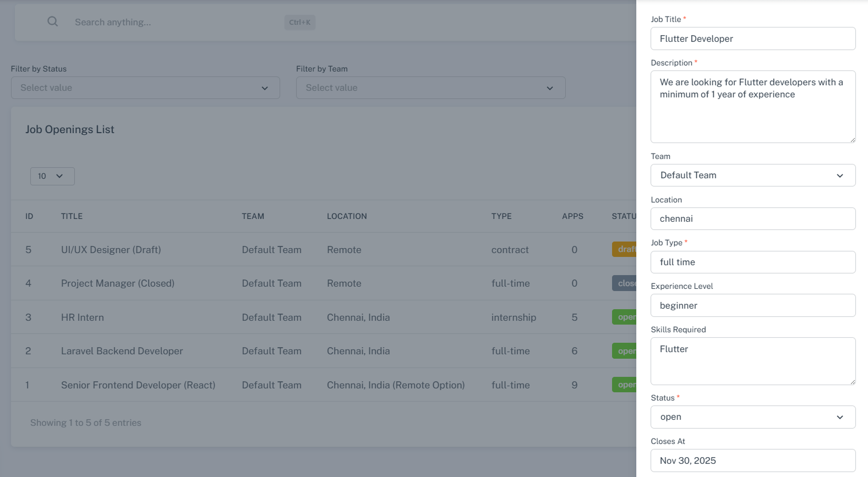
Task: Focus the Skills Required text area
Action: pyautogui.click(x=752, y=361)
